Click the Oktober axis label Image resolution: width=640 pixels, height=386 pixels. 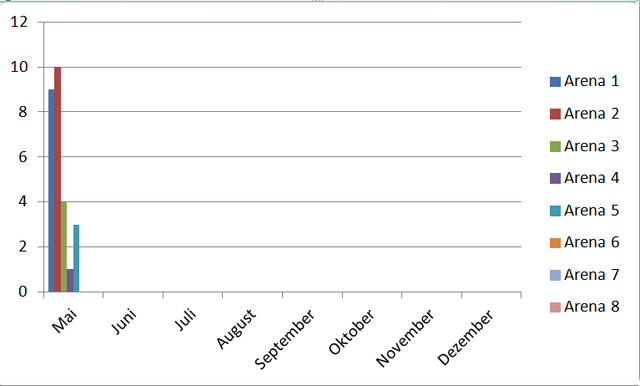point(351,332)
